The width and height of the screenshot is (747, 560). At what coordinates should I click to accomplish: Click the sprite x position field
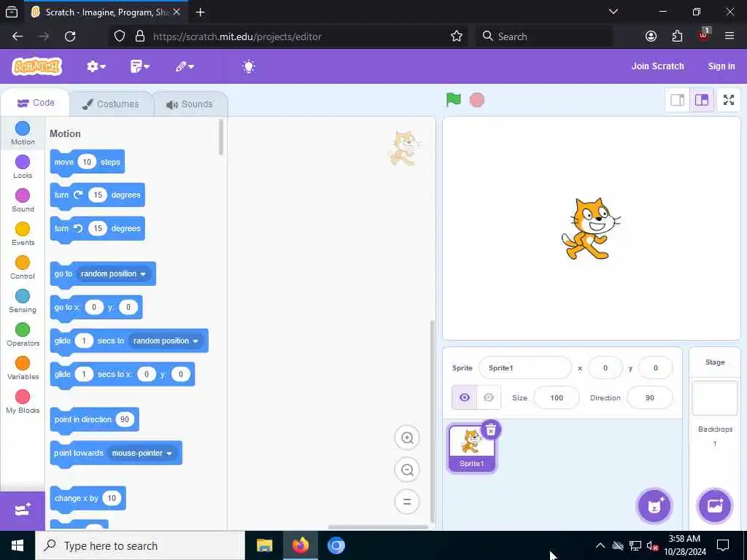point(605,367)
